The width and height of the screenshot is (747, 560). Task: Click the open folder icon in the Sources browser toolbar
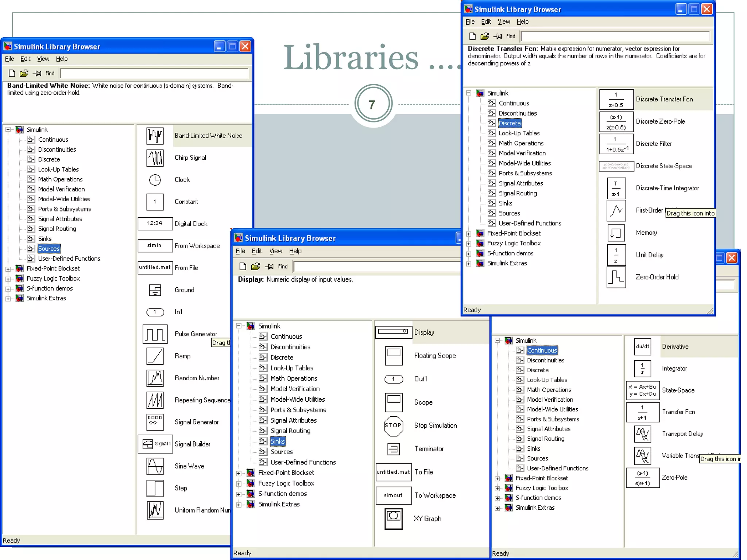coord(24,74)
